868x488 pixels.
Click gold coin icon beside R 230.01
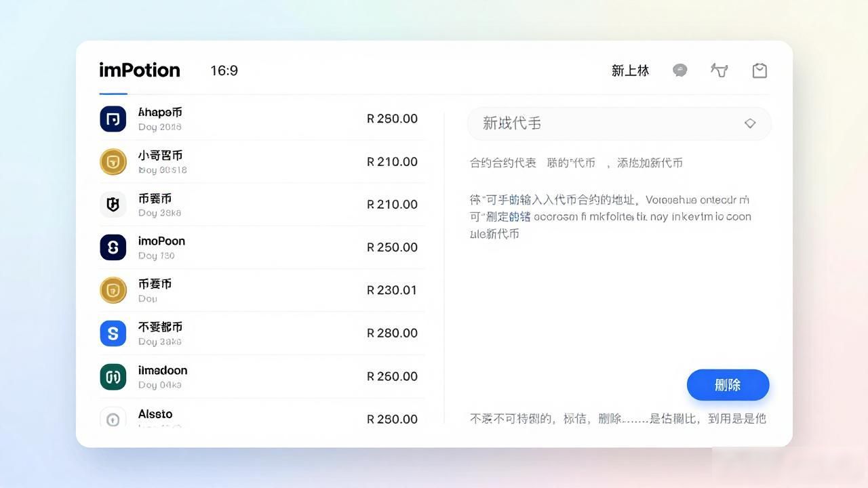pyautogui.click(x=113, y=290)
